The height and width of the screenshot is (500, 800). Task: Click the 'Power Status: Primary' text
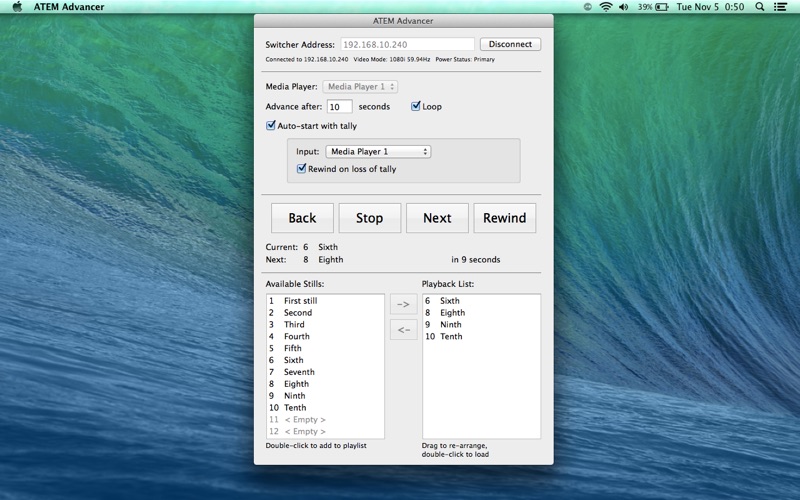click(x=465, y=59)
